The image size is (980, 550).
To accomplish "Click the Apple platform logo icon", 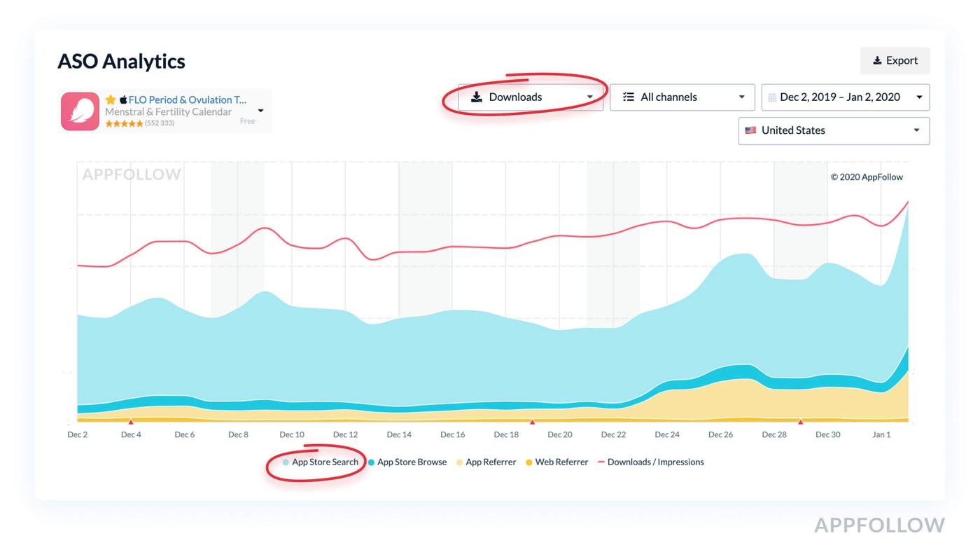I will (123, 100).
